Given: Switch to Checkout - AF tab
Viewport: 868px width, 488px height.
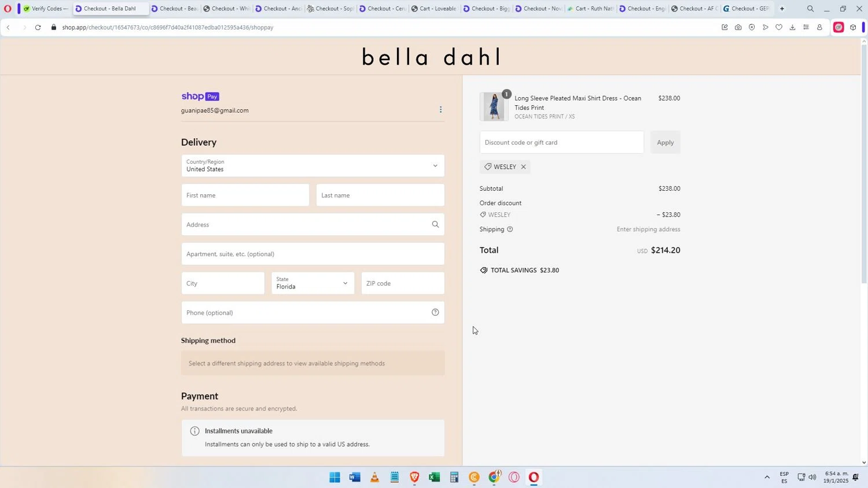Looking at the screenshot, I should coord(693,9).
